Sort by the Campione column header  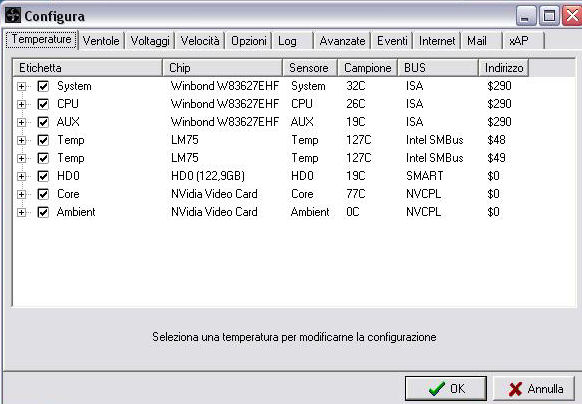click(367, 68)
